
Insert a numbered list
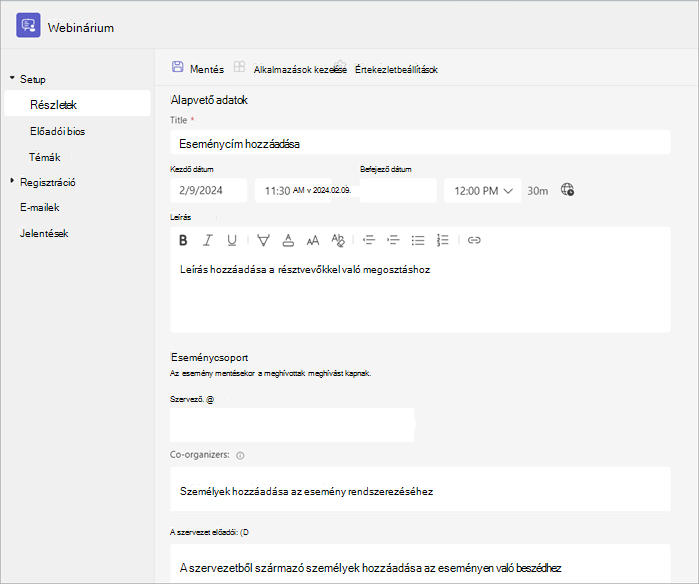click(x=442, y=240)
